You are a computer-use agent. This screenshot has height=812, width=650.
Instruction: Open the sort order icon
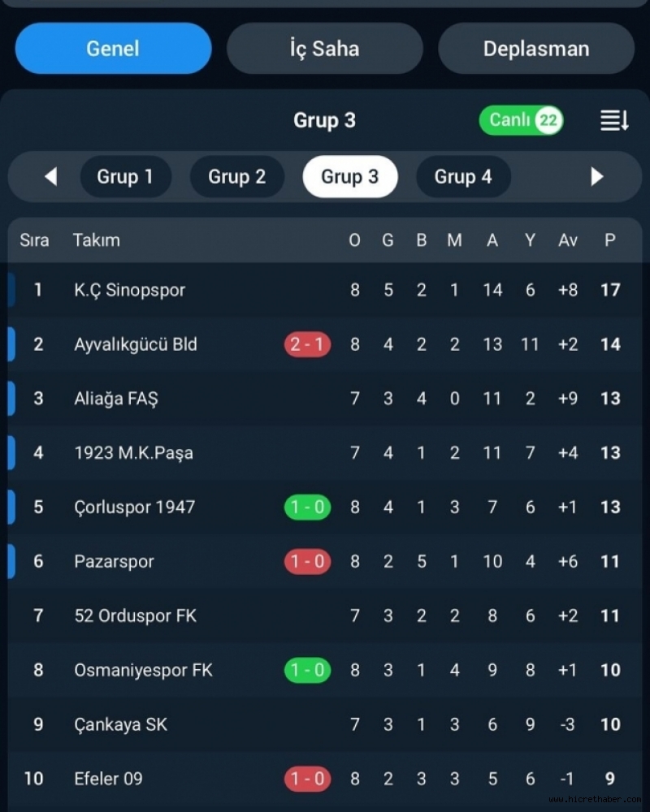click(x=614, y=120)
